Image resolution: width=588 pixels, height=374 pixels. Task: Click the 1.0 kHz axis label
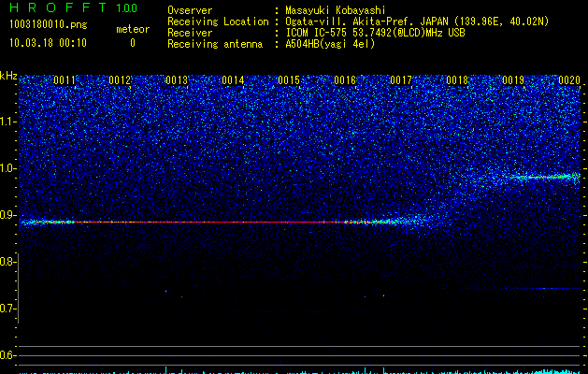click(7, 168)
